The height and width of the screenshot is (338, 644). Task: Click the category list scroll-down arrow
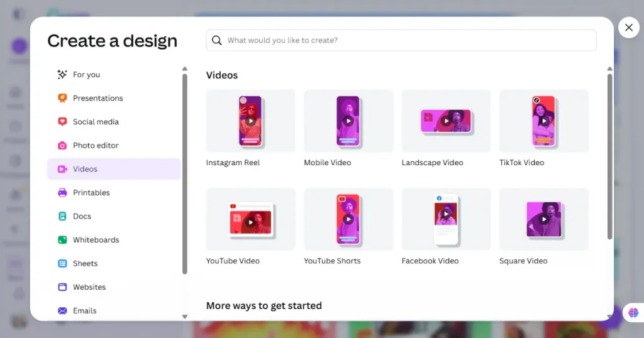(x=185, y=317)
